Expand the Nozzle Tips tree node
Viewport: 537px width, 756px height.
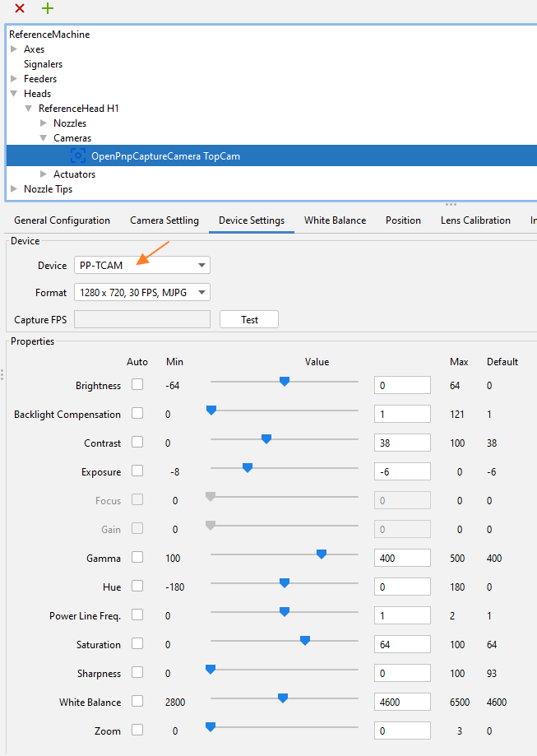[x=14, y=189]
